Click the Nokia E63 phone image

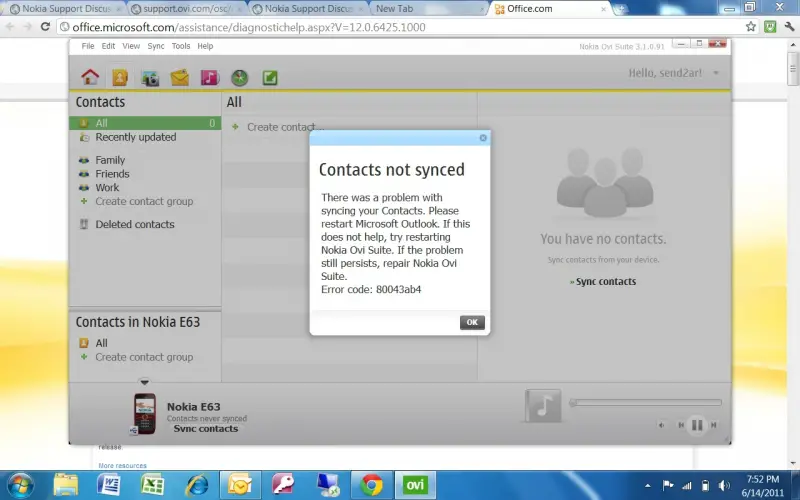144,414
